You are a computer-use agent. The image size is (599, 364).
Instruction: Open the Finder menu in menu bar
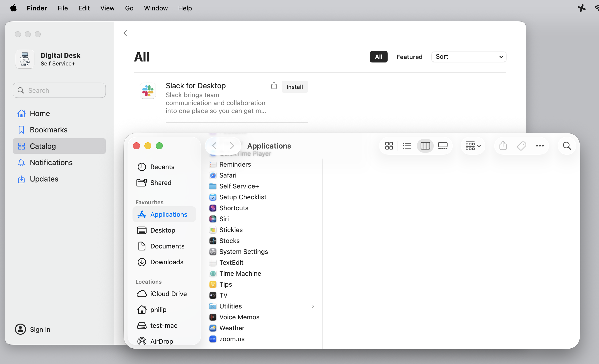point(37,8)
